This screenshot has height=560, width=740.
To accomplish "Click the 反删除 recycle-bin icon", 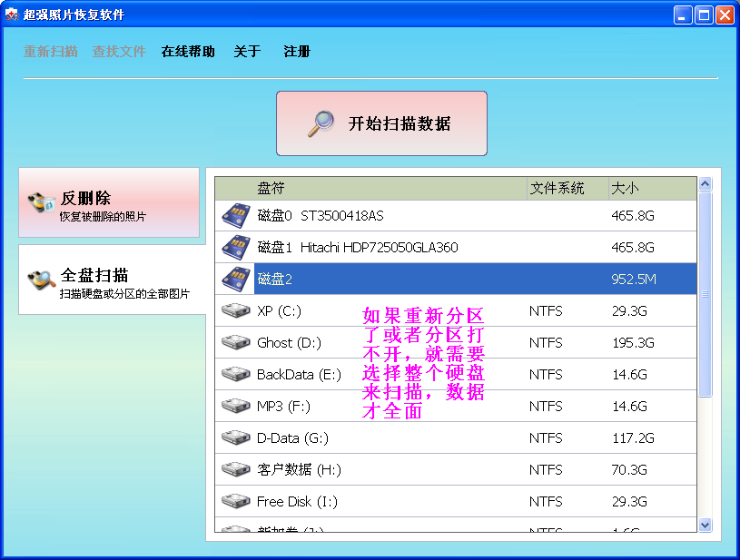I will [42, 201].
